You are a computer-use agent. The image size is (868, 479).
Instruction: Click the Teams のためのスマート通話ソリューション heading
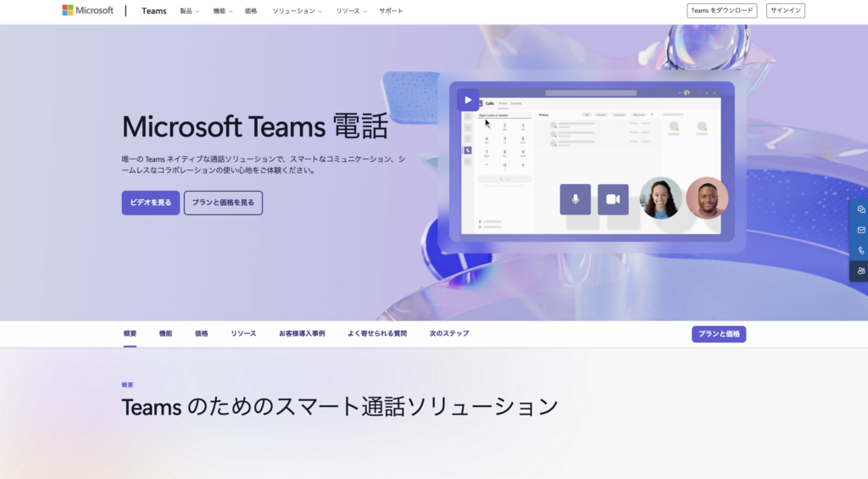(340, 407)
